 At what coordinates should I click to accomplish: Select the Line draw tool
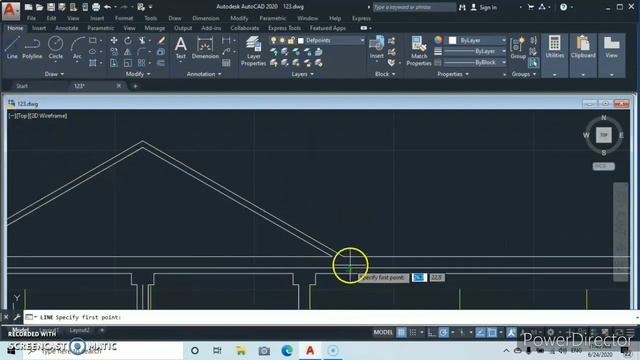[x=12, y=48]
